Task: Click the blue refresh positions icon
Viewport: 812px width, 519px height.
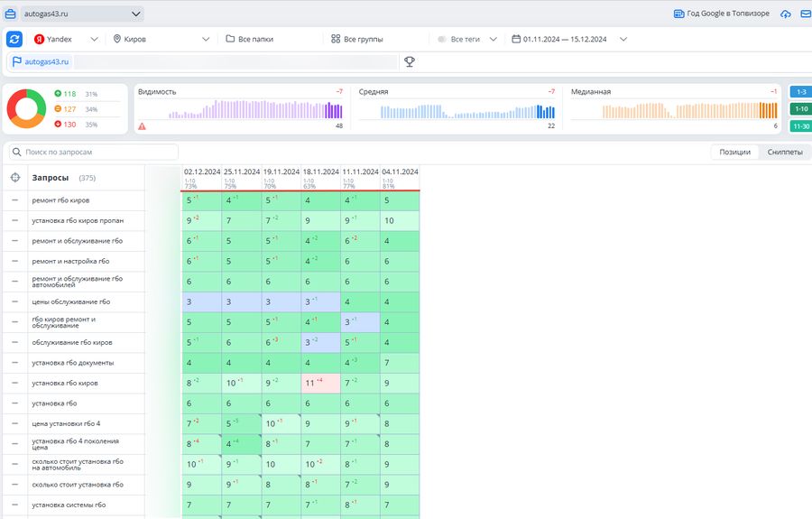Action: pyautogui.click(x=14, y=39)
